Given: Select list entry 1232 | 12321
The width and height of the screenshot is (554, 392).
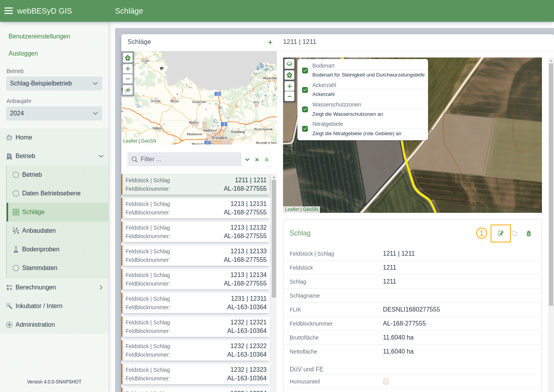Looking at the screenshot, I should click(196, 327).
